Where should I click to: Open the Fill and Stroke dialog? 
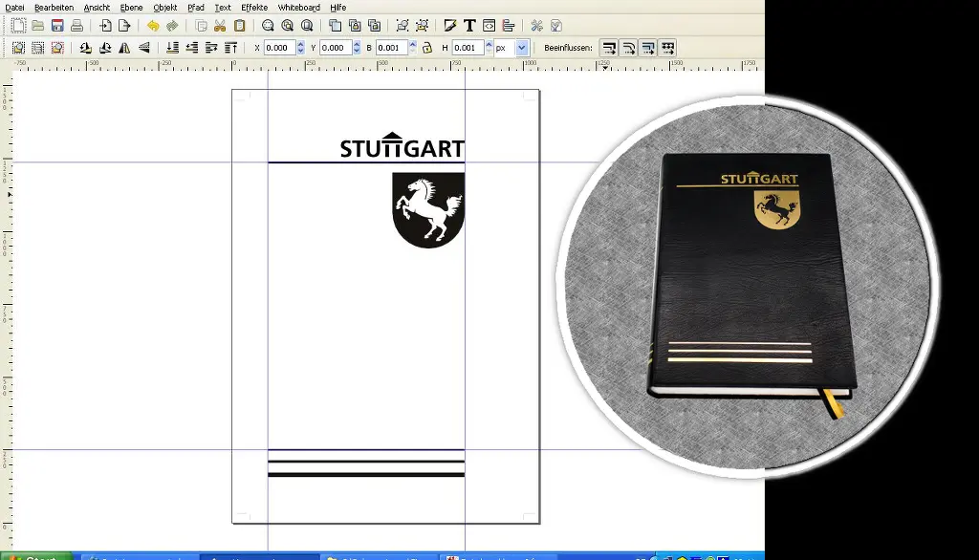point(450,26)
